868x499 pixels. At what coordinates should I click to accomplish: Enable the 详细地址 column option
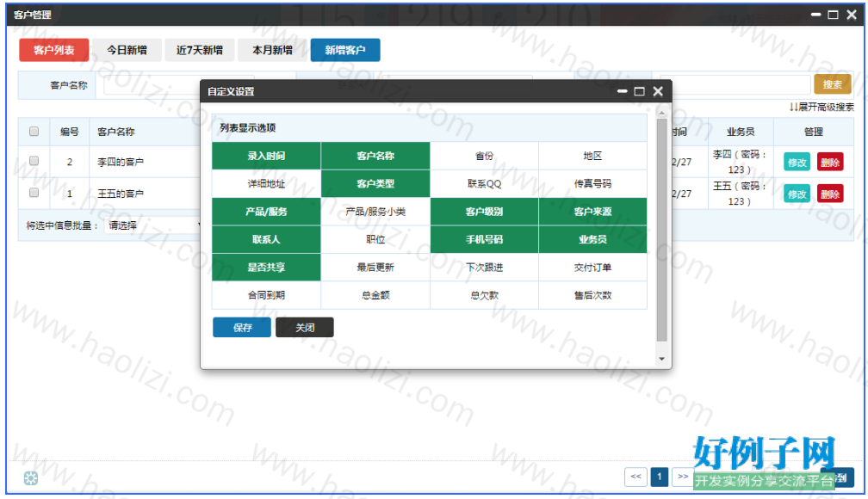[x=266, y=183]
